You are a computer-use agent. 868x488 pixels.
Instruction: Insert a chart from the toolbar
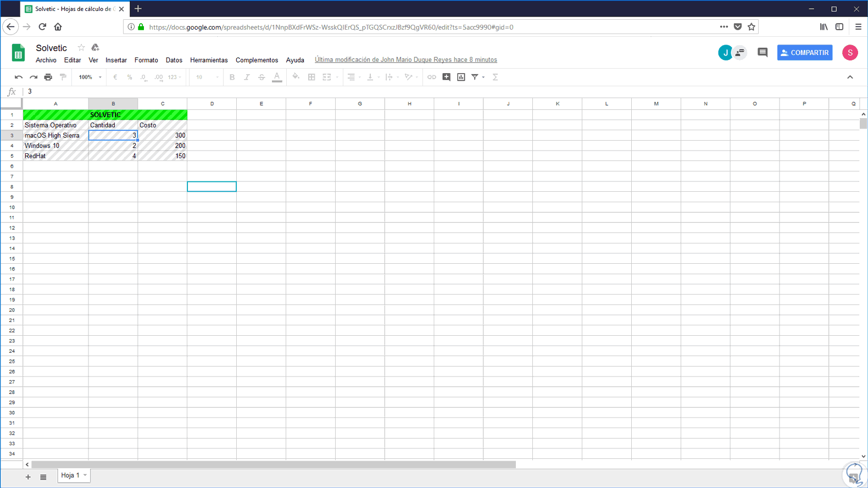click(461, 77)
